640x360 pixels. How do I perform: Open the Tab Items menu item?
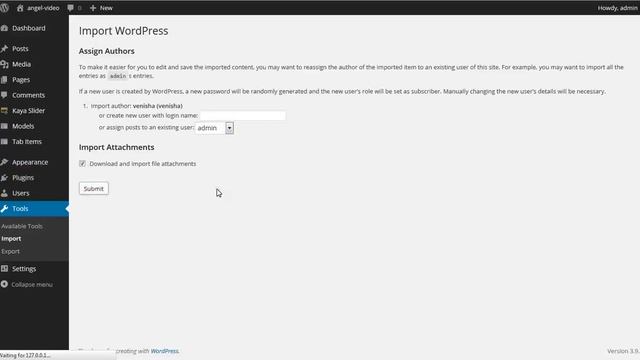(x=27, y=142)
